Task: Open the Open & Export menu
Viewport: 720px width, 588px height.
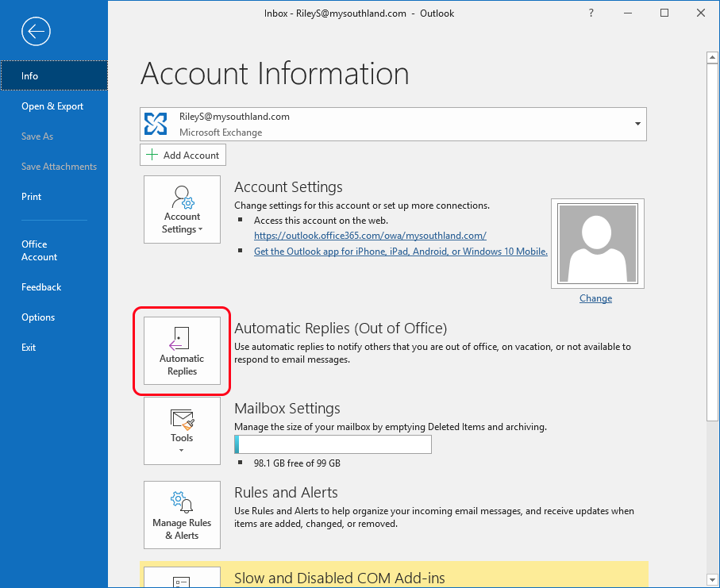Action: point(52,106)
